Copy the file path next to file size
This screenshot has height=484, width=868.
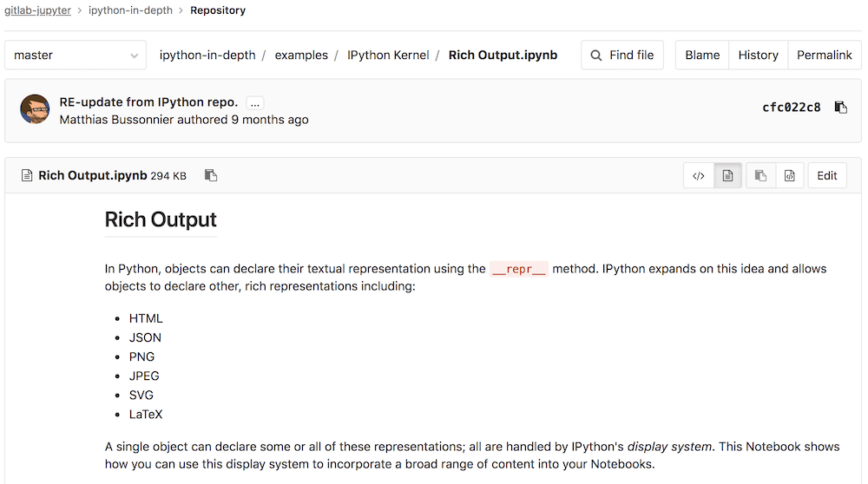click(210, 175)
